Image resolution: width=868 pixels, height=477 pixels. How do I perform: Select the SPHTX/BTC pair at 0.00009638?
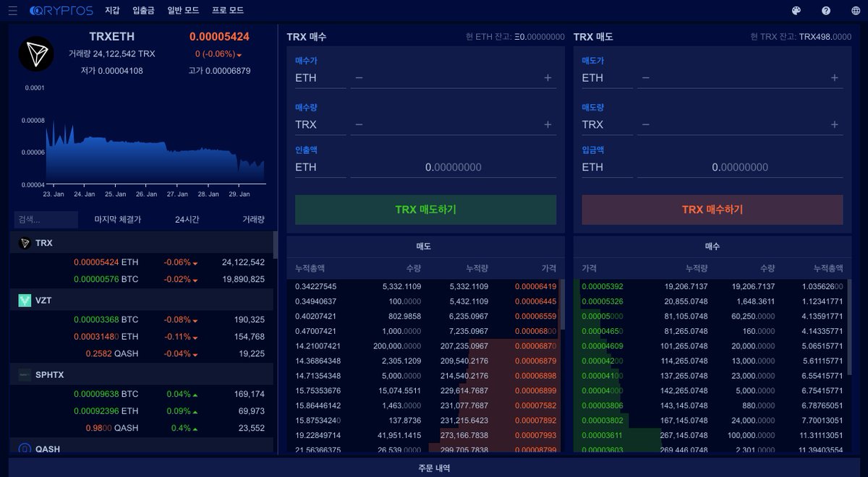(143, 394)
